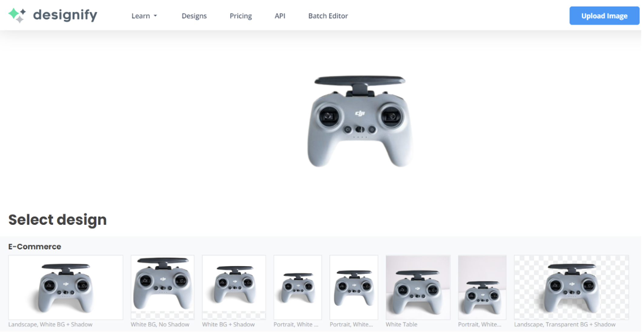Image resolution: width=644 pixels, height=332 pixels.
Task: Click the designify wordmark text
Action: click(x=65, y=15)
